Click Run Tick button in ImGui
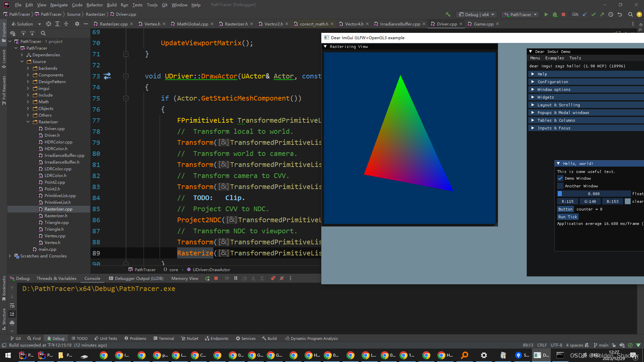 [x=568, y=217]
